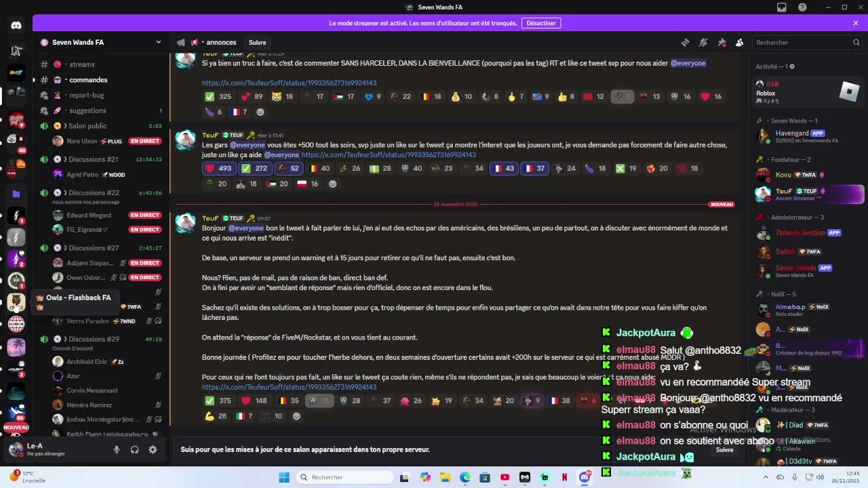The image size is (868, 488).
Task: Toggle the green check 272 reaction
Action: pyautogui.click(x=254, y=169)
